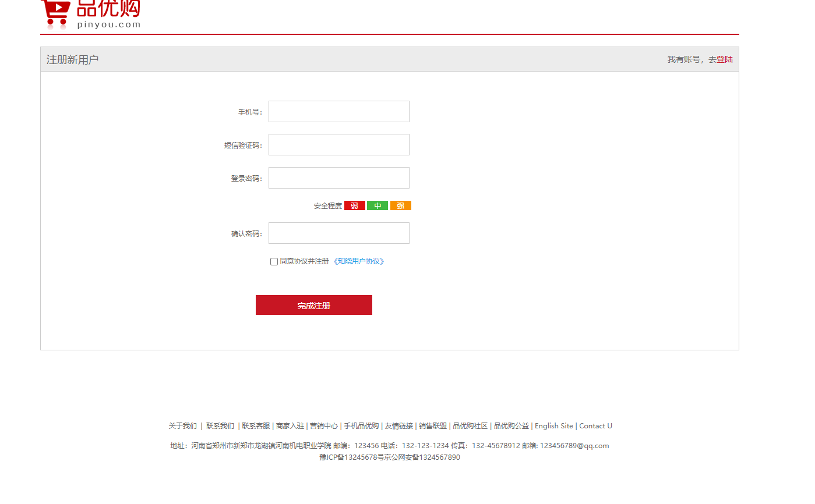Click the 手机号 phone number input field
Screen dimensions: 815x504
[338, 111]
